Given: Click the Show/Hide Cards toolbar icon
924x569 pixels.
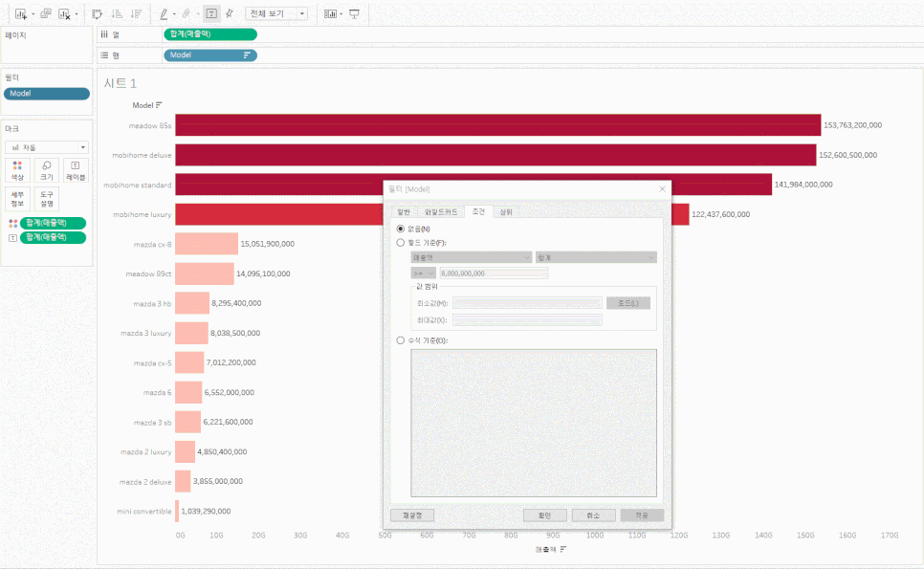Looking at the screenshot, I should [x=331, y=13].
